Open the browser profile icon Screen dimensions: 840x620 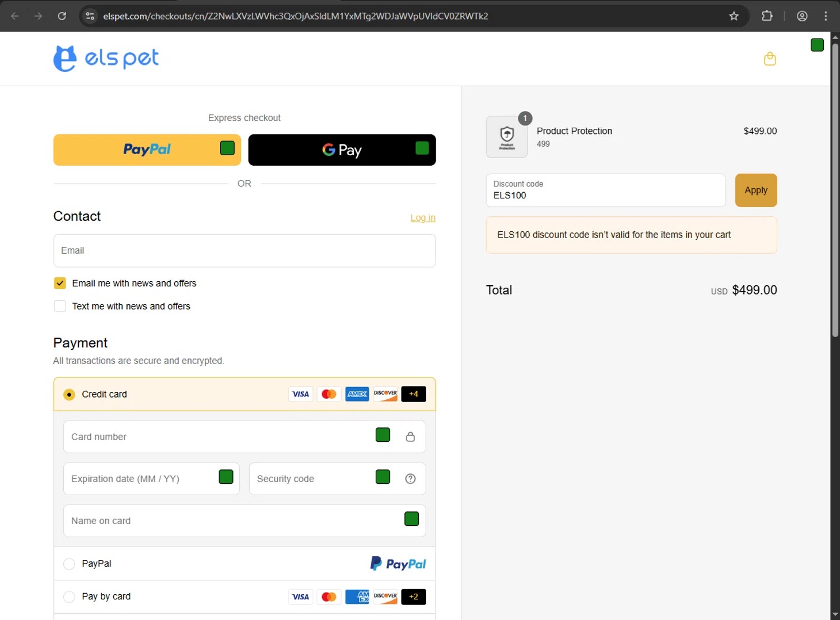(802, 16)
